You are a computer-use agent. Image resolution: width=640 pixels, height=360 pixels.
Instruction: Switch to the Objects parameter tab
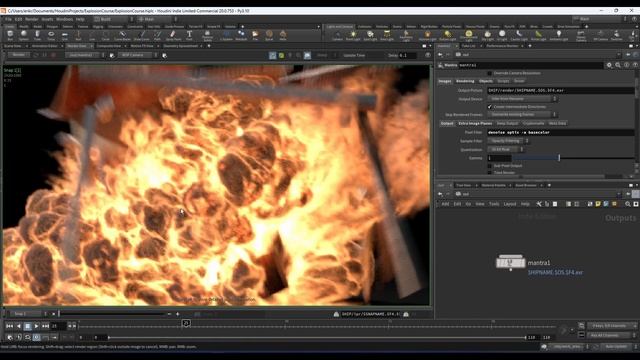[x=486, y=81]
